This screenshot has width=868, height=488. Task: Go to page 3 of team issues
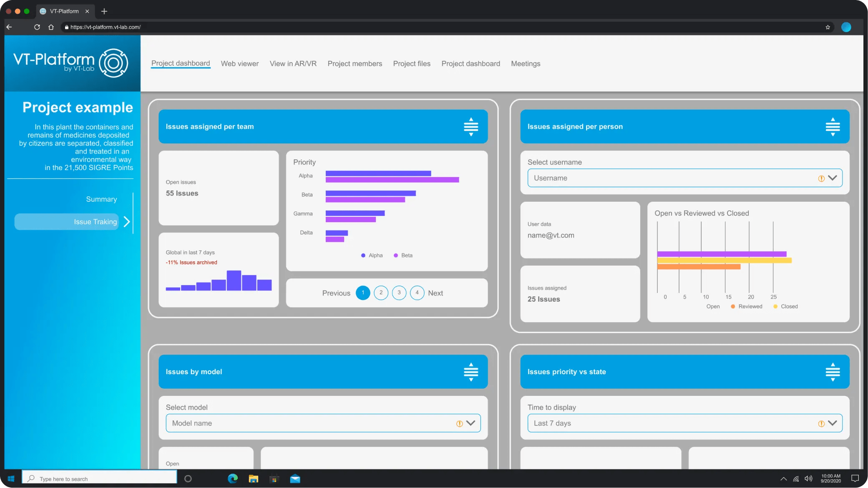pyautogui.click(x=399, y=293)
